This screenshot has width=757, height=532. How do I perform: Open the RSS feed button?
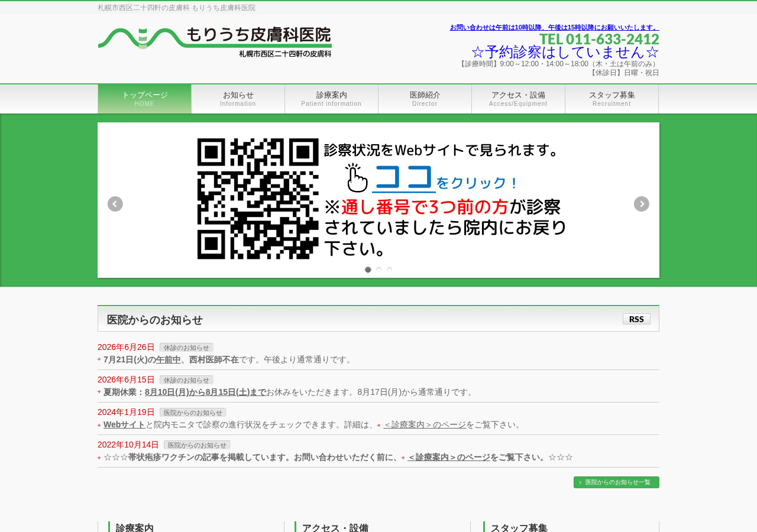636,319
